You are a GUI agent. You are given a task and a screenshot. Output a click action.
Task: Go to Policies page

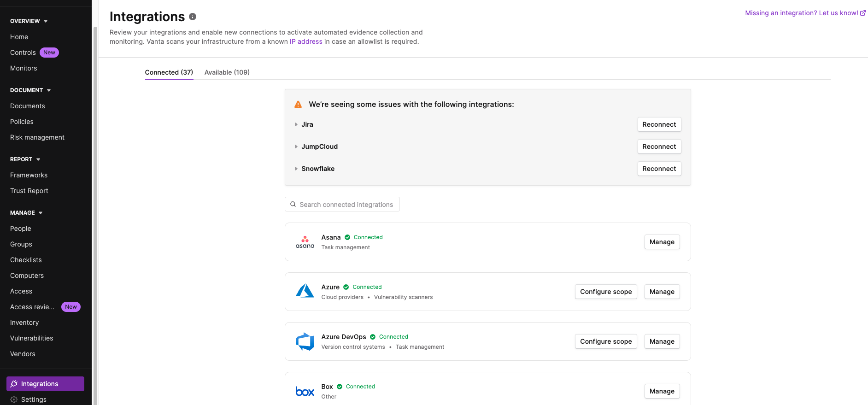click(22, 122)
